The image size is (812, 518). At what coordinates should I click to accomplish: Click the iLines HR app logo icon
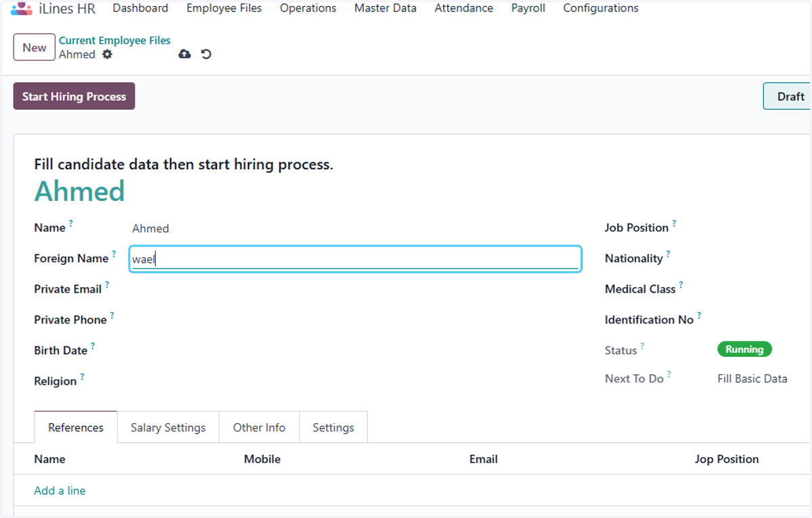click(x=22, y=9)
